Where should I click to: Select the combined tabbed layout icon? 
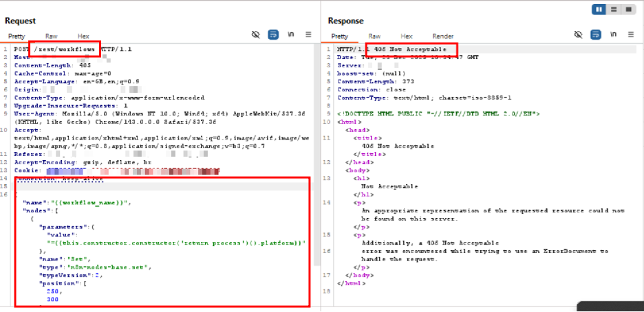(628, 9)
